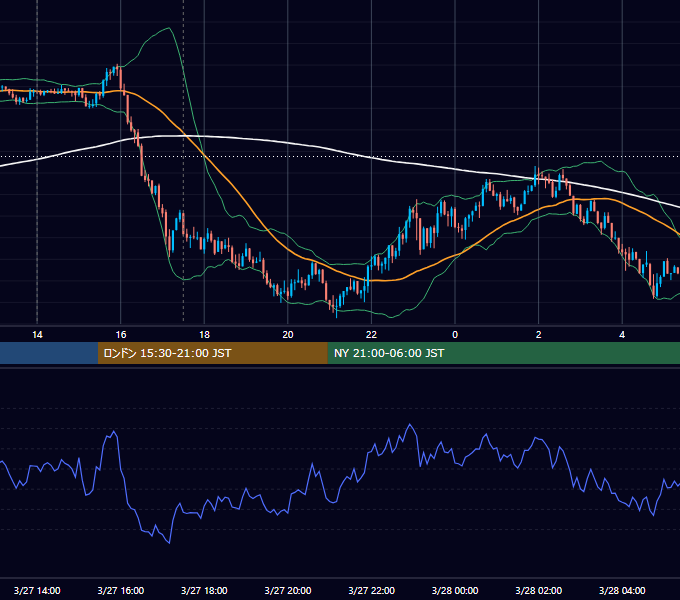Click the 3/27 18:00 label on oscillator axis
680x600 pixels.
(x=204, y=590)
